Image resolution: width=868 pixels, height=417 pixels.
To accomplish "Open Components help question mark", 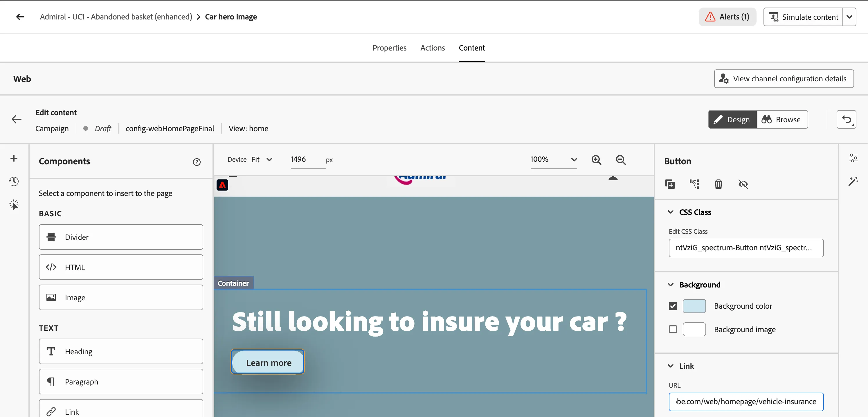I will coord(197,162).
